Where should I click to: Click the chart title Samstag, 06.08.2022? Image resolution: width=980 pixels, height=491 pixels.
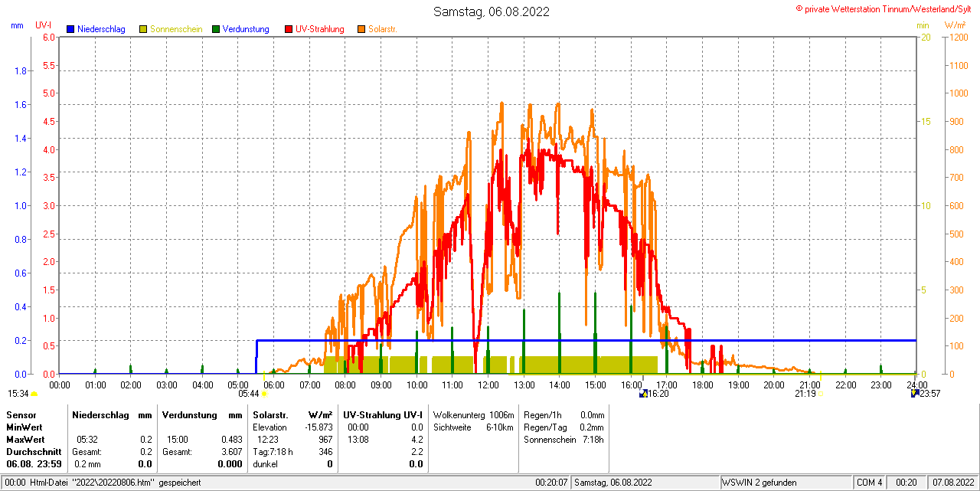point(491,11)
